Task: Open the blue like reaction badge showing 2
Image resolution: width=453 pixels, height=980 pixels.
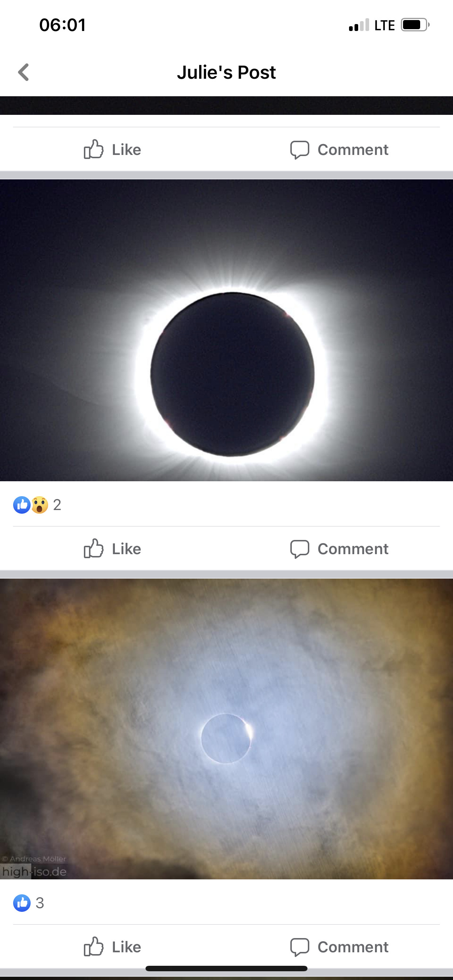Action: pyautogui.click(x=22, y=505)
